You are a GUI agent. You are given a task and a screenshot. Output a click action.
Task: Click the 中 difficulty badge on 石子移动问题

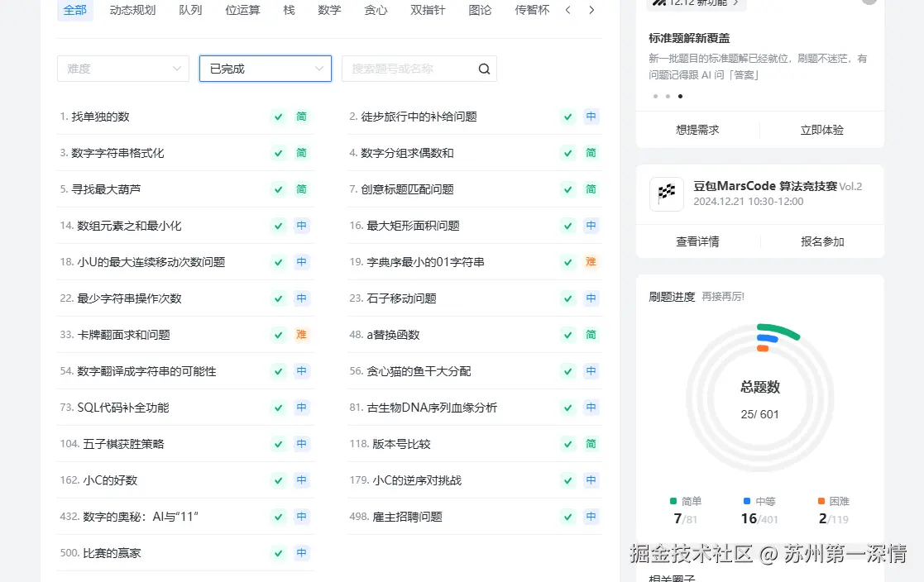coord(591,298)
